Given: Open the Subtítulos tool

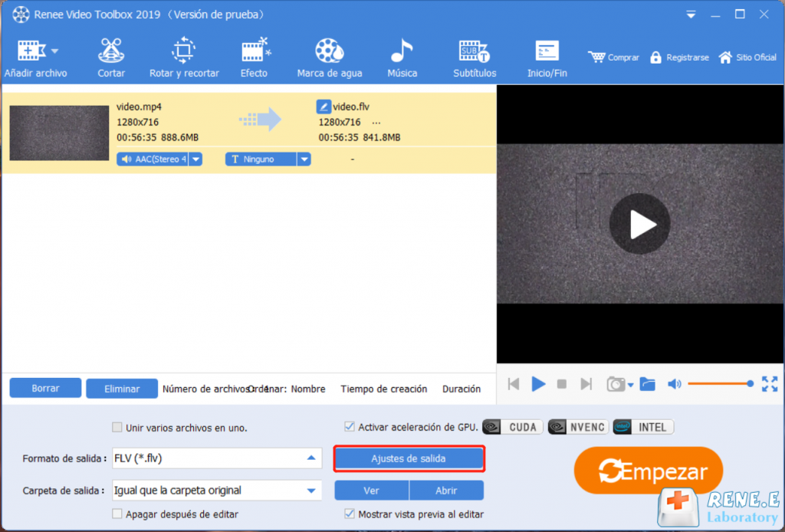Looking at the screenshot, I should tap(475, 58).
